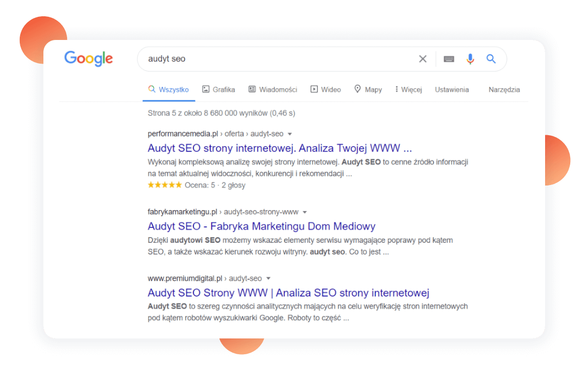Click the performancemedia.pl breadcrumb URL
Viewport: 588px width, 371px height.
pos(215,134)
